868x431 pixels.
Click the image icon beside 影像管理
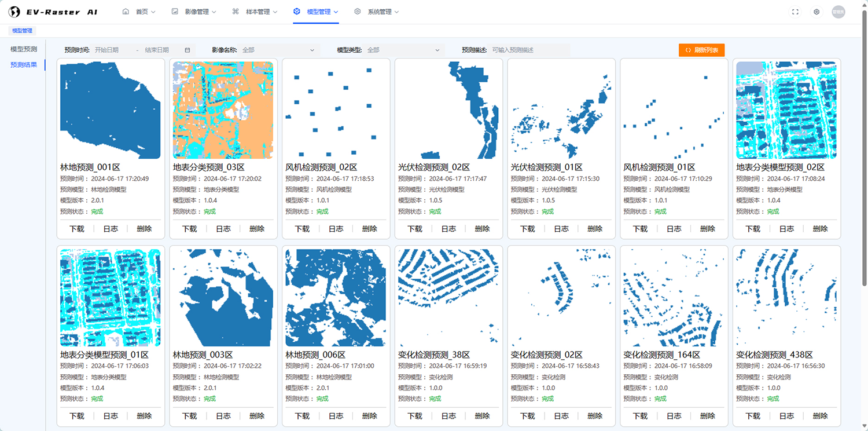(x=175, y=12)
